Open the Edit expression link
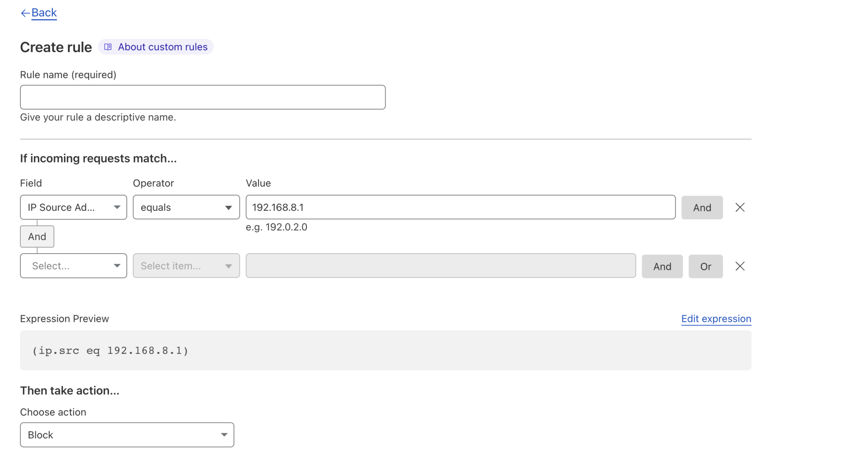 coord(716,318)
